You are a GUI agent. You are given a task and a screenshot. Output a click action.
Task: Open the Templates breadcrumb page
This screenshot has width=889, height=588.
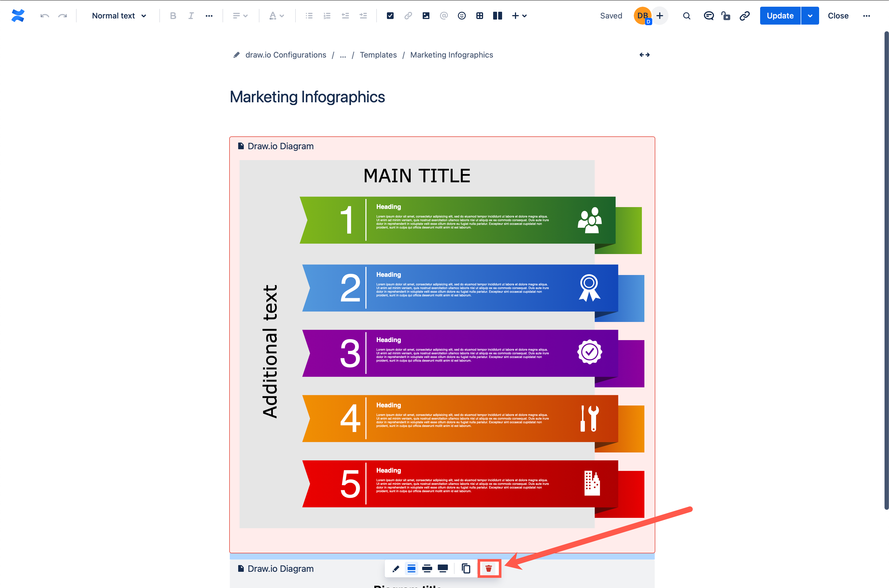(x=378, y=55)
